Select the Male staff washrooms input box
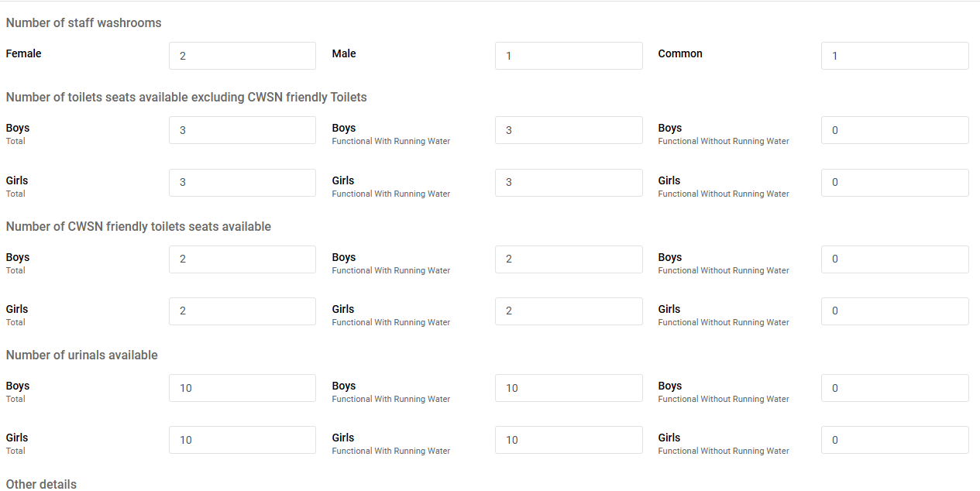The image size is (980, 491). (x=568, y=56)
